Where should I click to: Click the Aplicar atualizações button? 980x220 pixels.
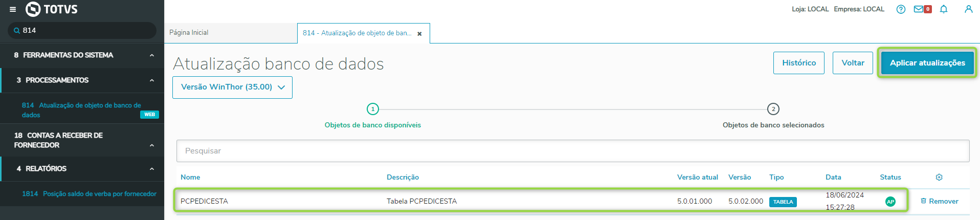coord(927,63)
